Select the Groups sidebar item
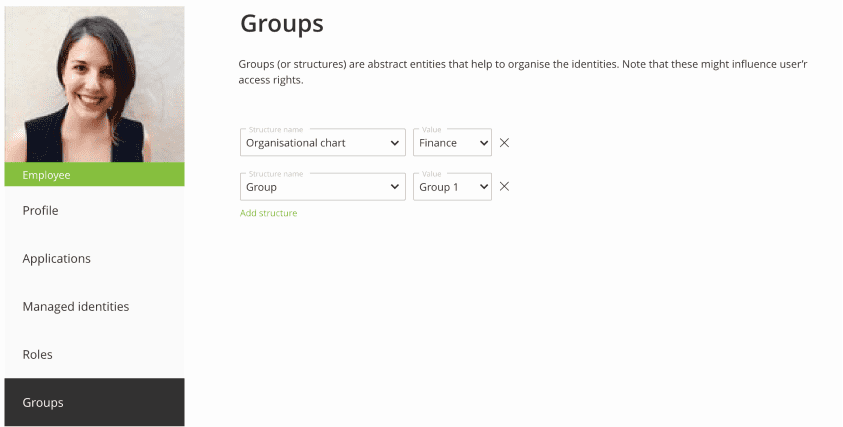 (43, 403)
